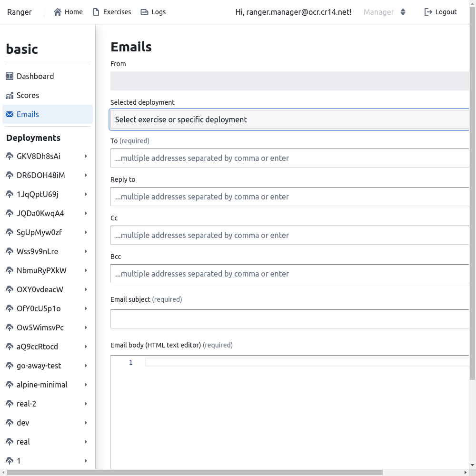Click the real-2 deployment icon
The width and height of the screenshot is (476, 476).
tap(10, 404)
